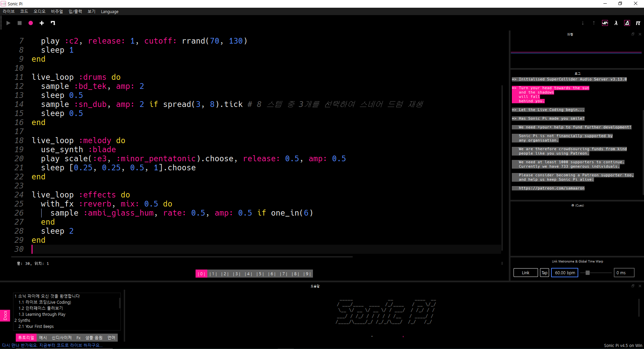The width and height of the screenshot is (644, 349).
Task: Select the Fx help tab
Action: coord(78,338)
